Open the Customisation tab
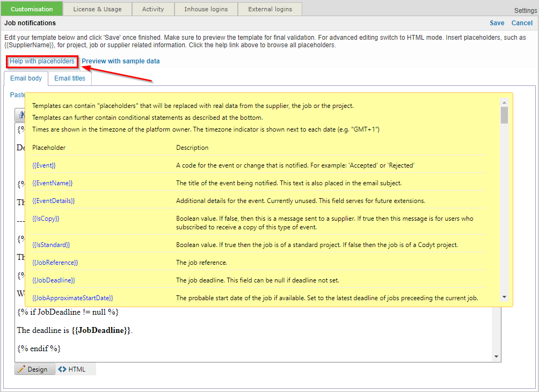539x392 pixels. pos(31,9)
